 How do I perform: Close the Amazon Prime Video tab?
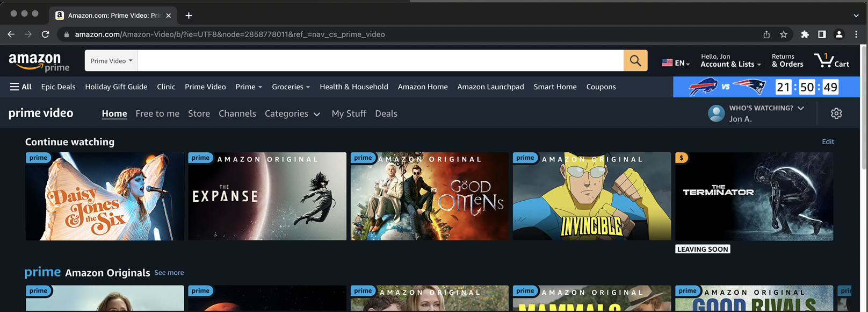click(168, 16)
